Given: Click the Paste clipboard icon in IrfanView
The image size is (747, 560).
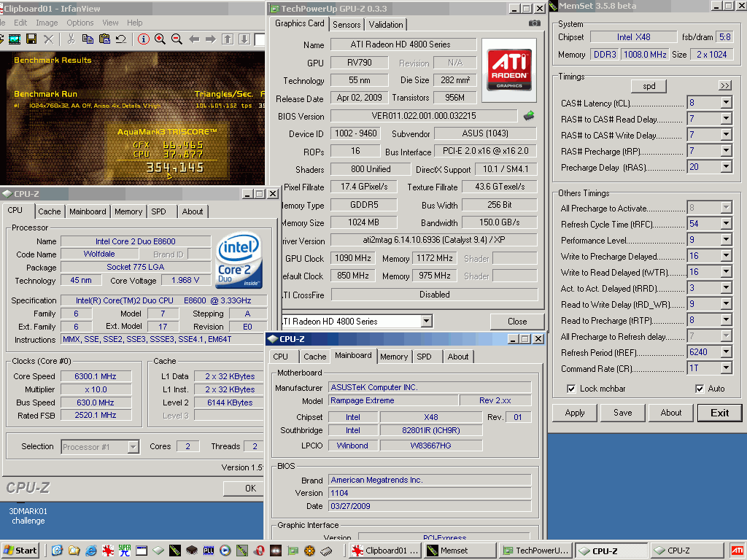Looking at the screenshot, I should tap(104, 39).
